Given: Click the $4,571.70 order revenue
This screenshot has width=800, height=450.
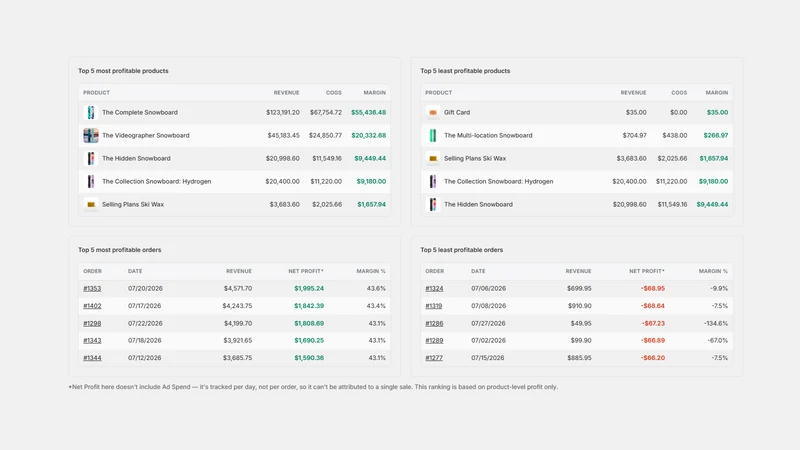Looking at the screenshot, I should pos(238,288).
